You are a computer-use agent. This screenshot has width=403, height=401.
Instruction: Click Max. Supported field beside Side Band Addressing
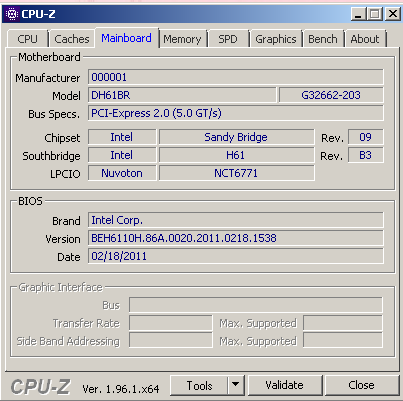pos(343,341)
